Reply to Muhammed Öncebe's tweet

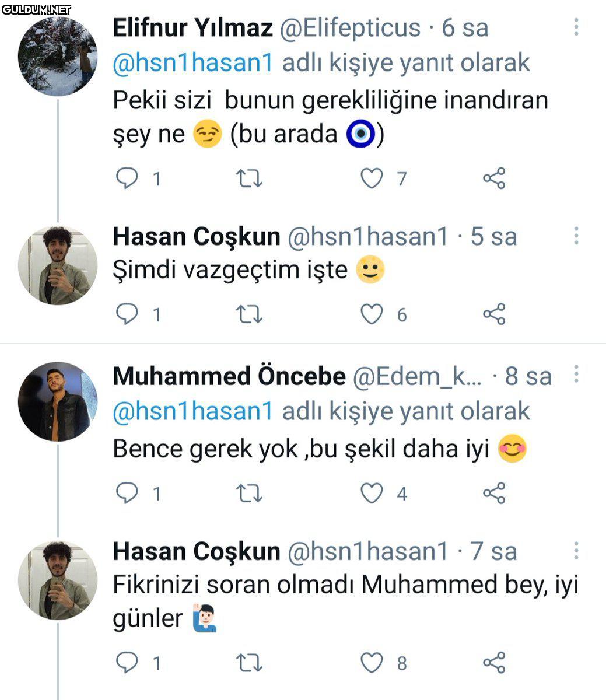[127, 494]
